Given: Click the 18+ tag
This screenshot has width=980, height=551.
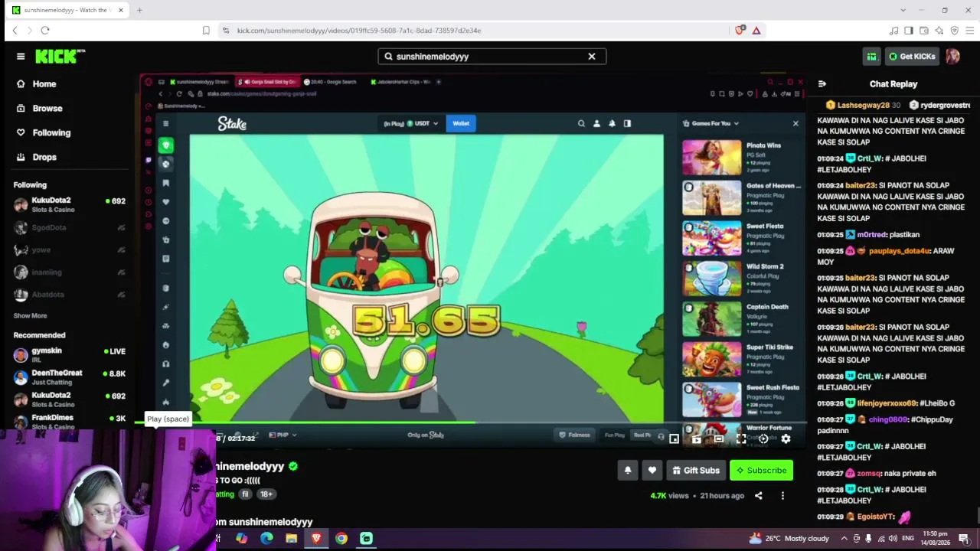Looking at the screenshot, I should click(266, 494).
